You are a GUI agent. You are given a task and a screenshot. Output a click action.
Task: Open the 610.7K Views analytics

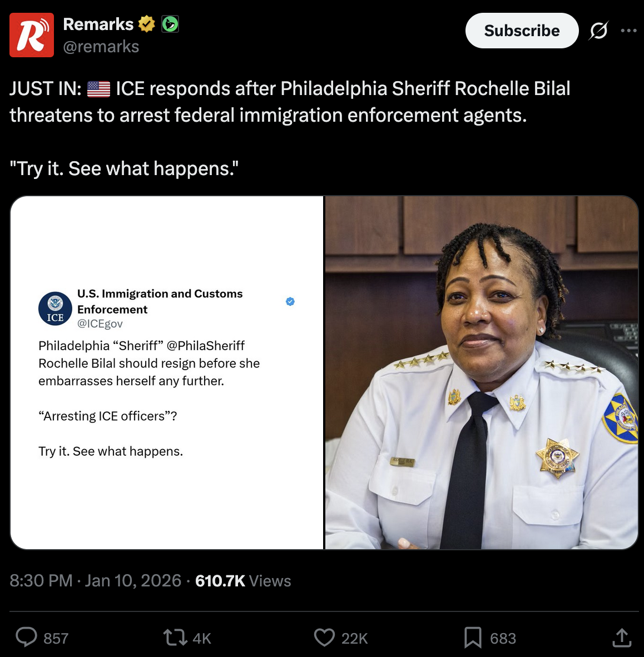[243, 581]
